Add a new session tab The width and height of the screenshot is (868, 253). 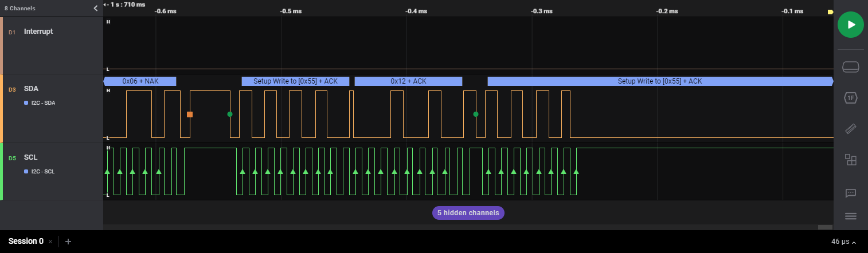point(68,242)
